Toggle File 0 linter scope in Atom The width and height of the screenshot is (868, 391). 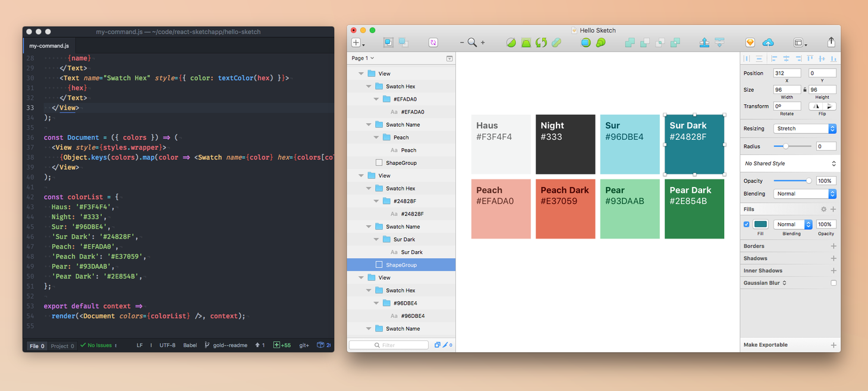pyautogui.click(x=37, y=346)
